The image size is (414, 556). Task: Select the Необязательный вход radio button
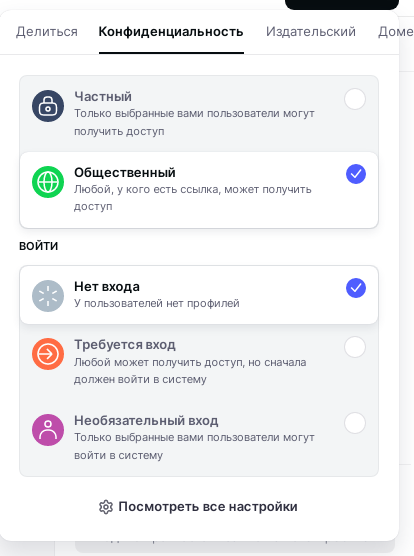point(355,423)
